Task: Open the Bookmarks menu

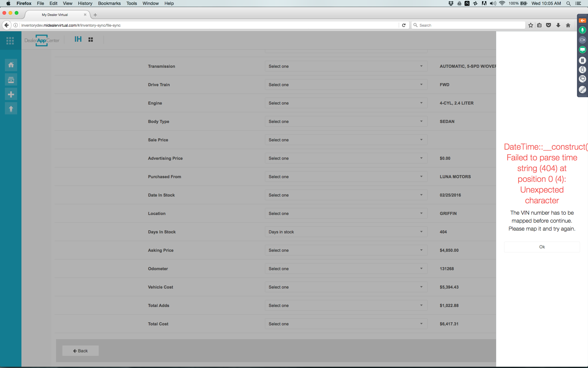Action: (109, 3)
